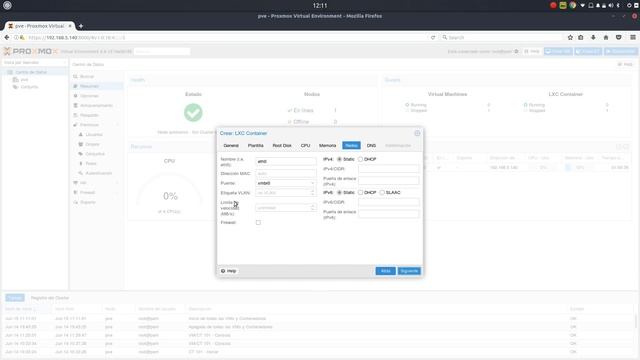This screenshot has width=640, height=360.
Task: Open the Puente vmbr0 dropdown
Action: tap(313, 183)
